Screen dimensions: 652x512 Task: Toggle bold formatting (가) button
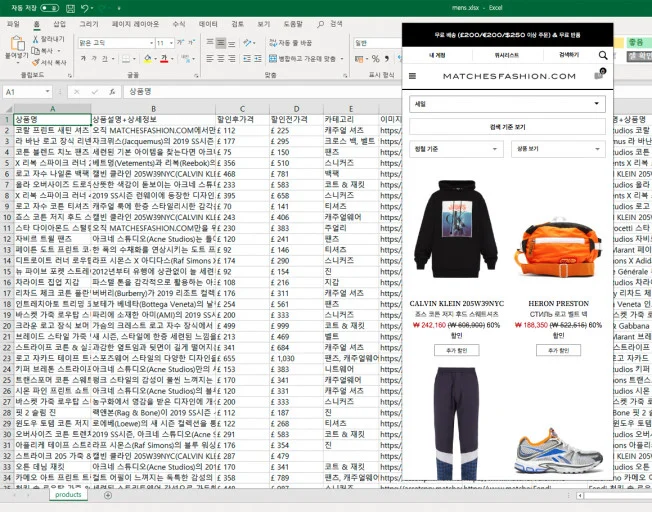pos(83,59)
